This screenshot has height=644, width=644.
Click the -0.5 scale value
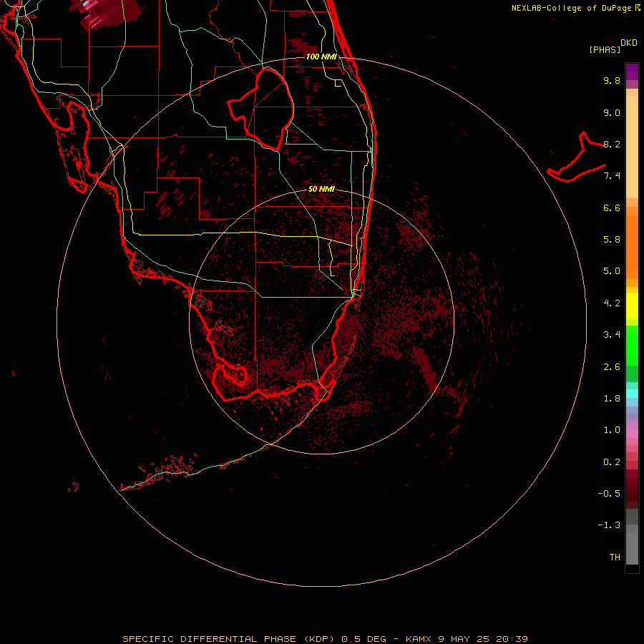point(609,494)
